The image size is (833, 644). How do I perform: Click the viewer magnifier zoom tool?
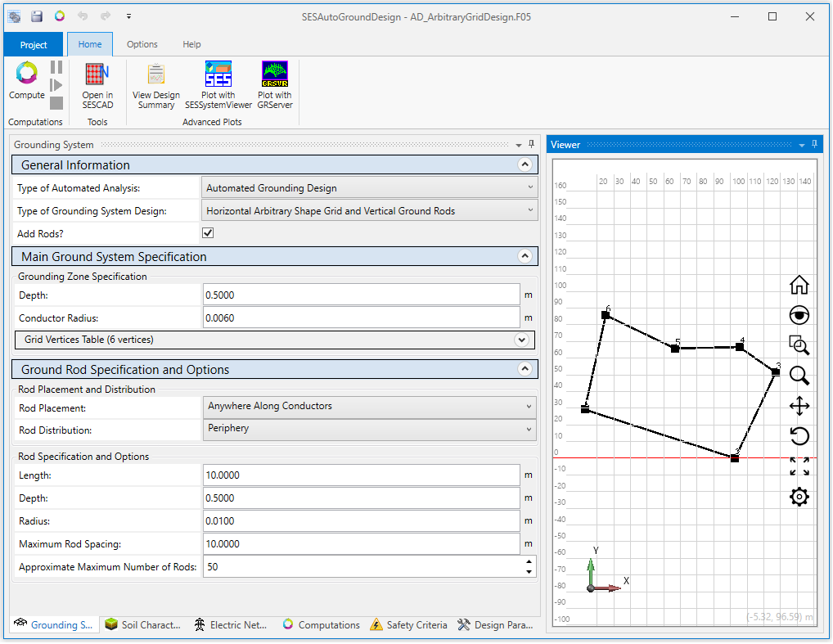799,376
